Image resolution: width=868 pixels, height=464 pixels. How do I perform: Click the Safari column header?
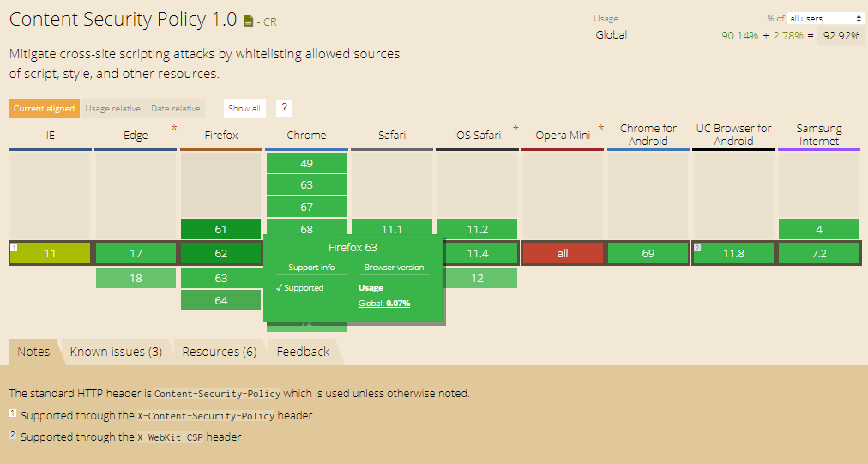[392, 136]
